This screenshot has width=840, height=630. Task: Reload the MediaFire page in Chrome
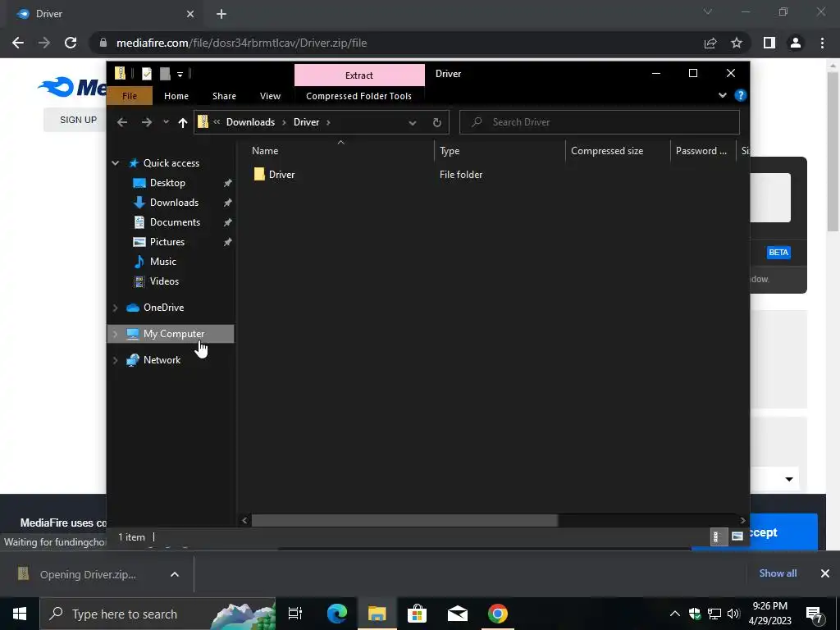(x=71, y=43)
